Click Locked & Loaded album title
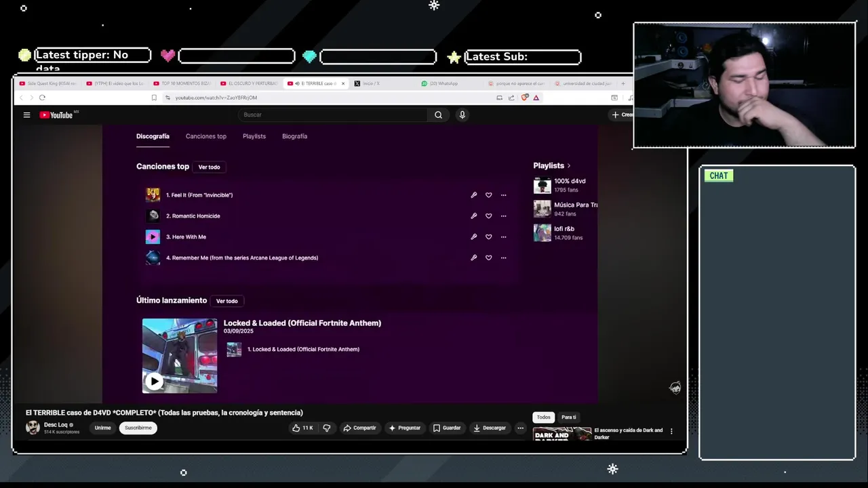The width and height of the screenshot is (868, 488). [x=302, y=323]
